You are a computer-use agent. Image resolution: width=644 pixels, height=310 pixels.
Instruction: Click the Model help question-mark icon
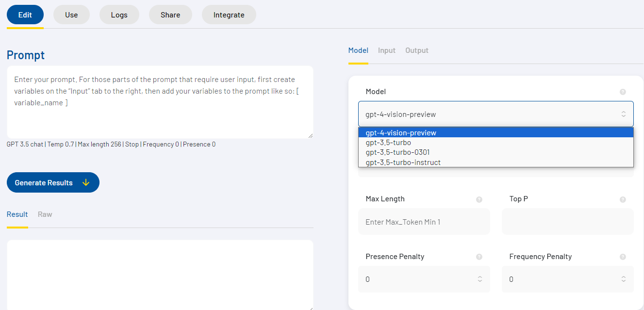point(623,92)
